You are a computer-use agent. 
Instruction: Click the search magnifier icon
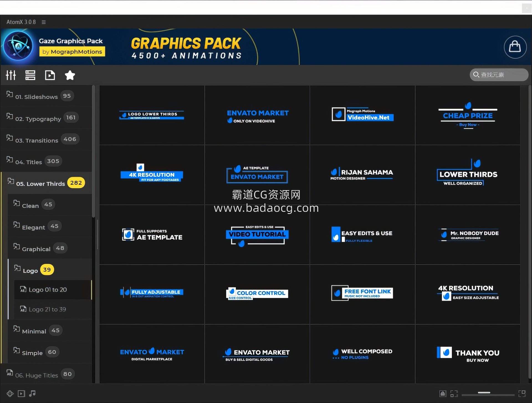pos(476,75)
